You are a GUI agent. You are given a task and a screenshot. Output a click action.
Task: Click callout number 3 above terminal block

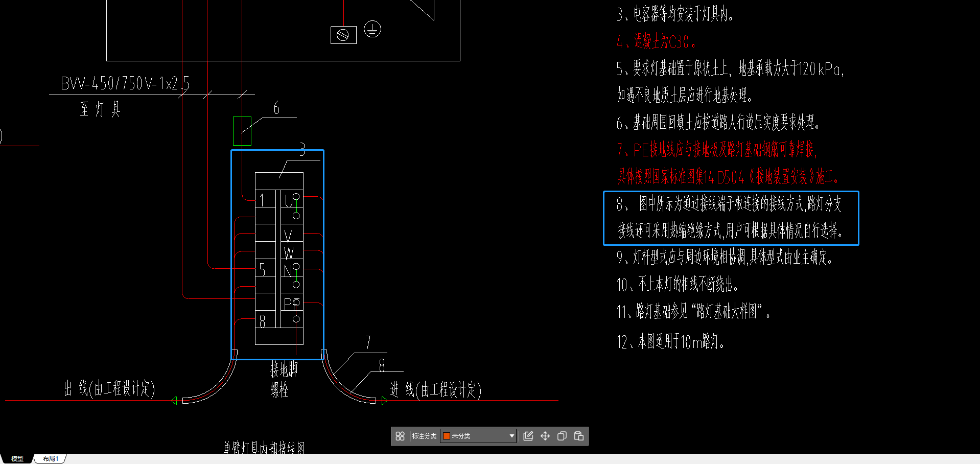click(302, 149)
